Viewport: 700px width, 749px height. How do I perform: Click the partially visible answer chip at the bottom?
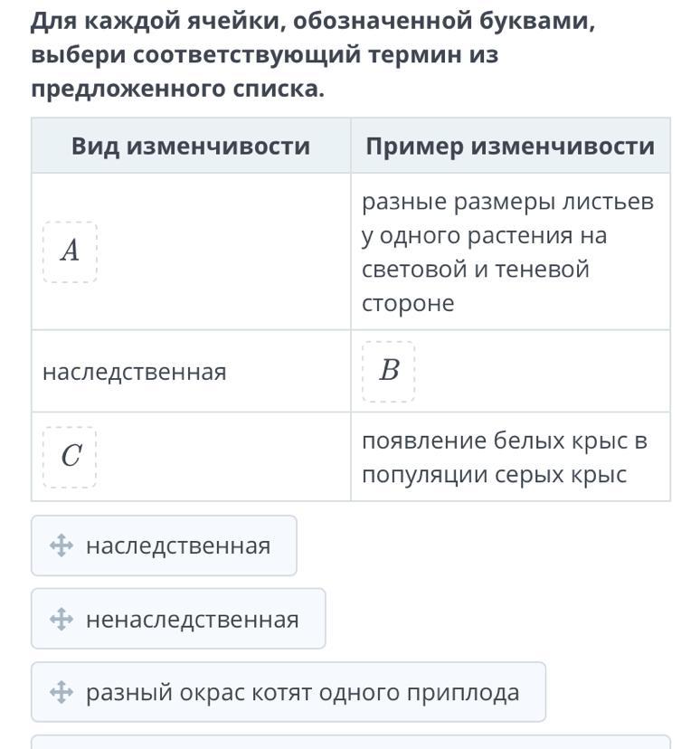point(351,743)
